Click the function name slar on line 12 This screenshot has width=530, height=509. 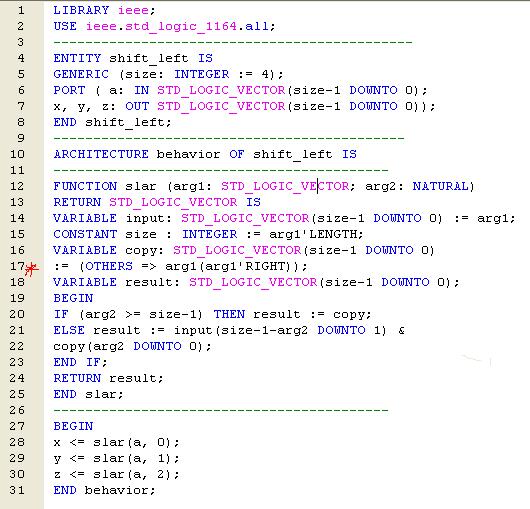pos(141,186)
